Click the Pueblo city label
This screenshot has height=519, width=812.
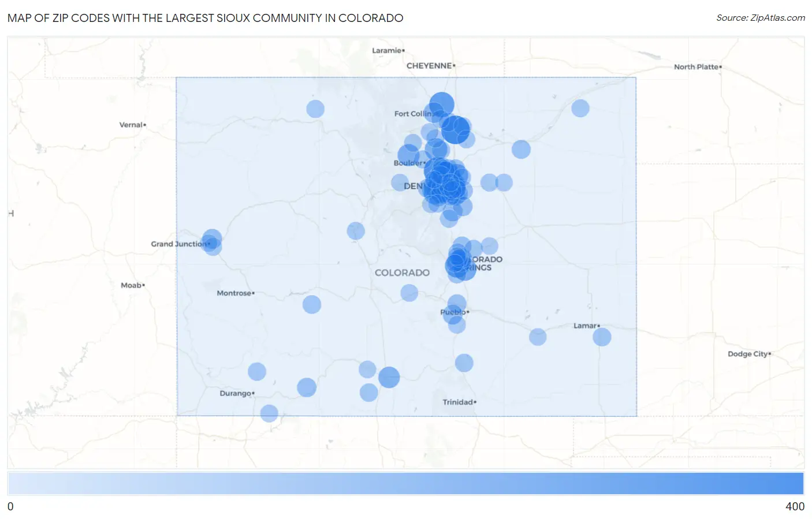455,312
